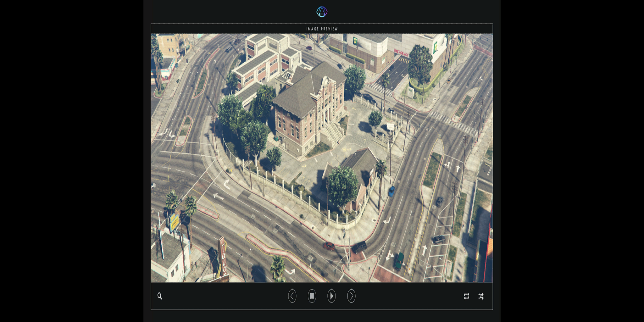Click the IMAGE PREVIEW title text

tap(322, 29)
